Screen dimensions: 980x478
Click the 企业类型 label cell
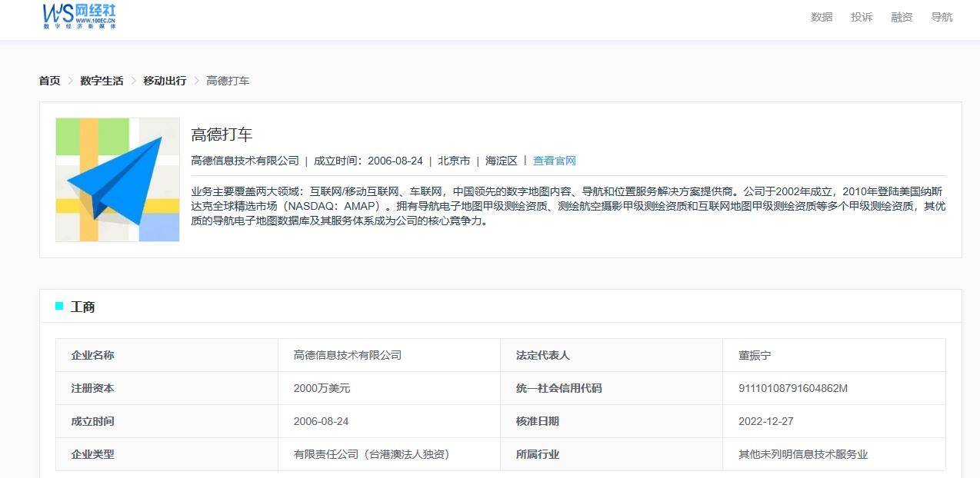tap(167, 454)
